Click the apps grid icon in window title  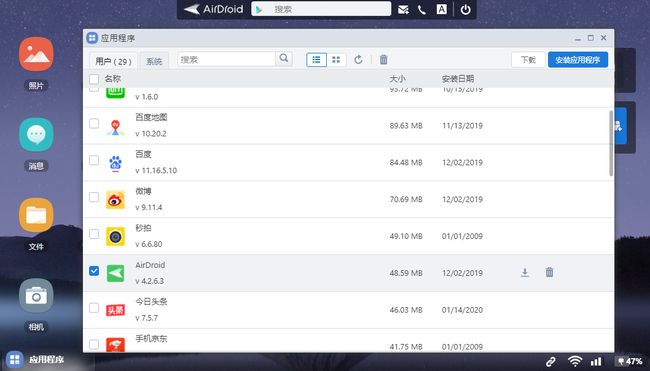tap(92, 38)
